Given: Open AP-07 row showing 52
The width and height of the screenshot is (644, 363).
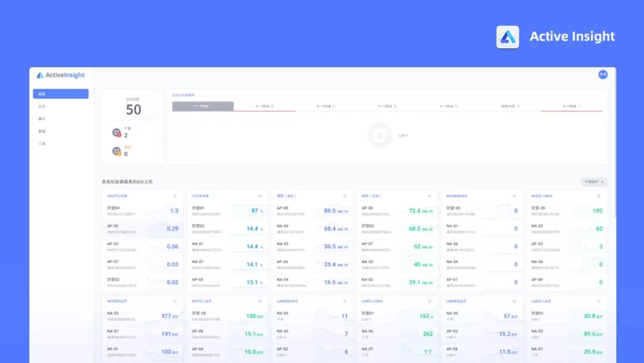Looking at the screenshot, I should tap(397, 246).
